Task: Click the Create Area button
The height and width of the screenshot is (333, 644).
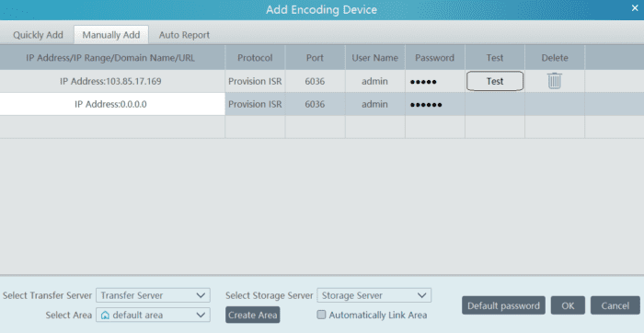Action: [x=253, y=315]
